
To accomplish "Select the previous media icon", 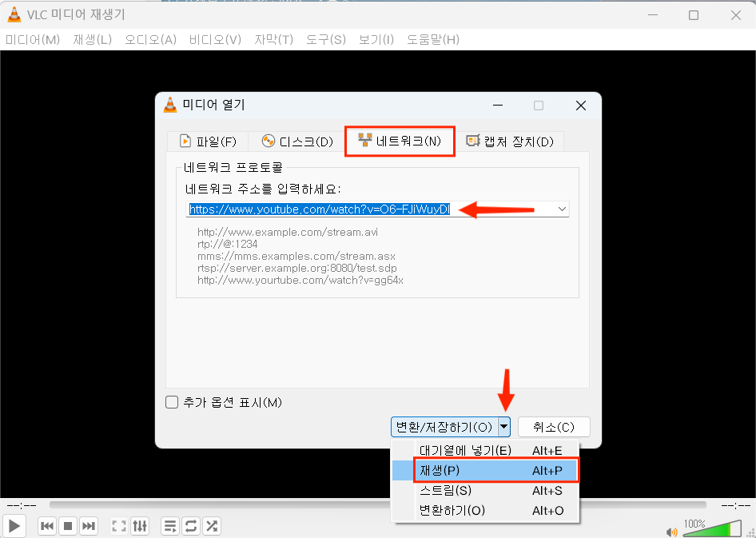I will pyautogui.click(x=47, y=526).
